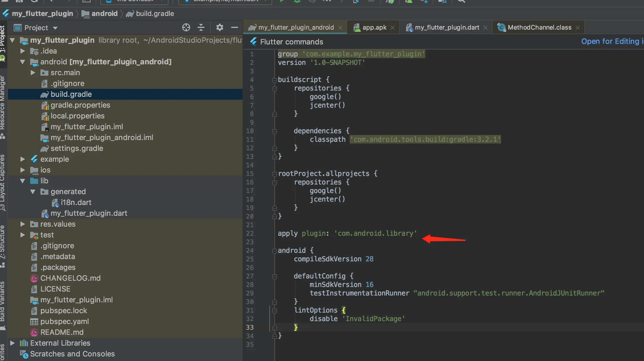Image resolution: width=644 pixels, height=361 pixels.
Task: Switch to the app.apk tab
Action: click(374, 28)
